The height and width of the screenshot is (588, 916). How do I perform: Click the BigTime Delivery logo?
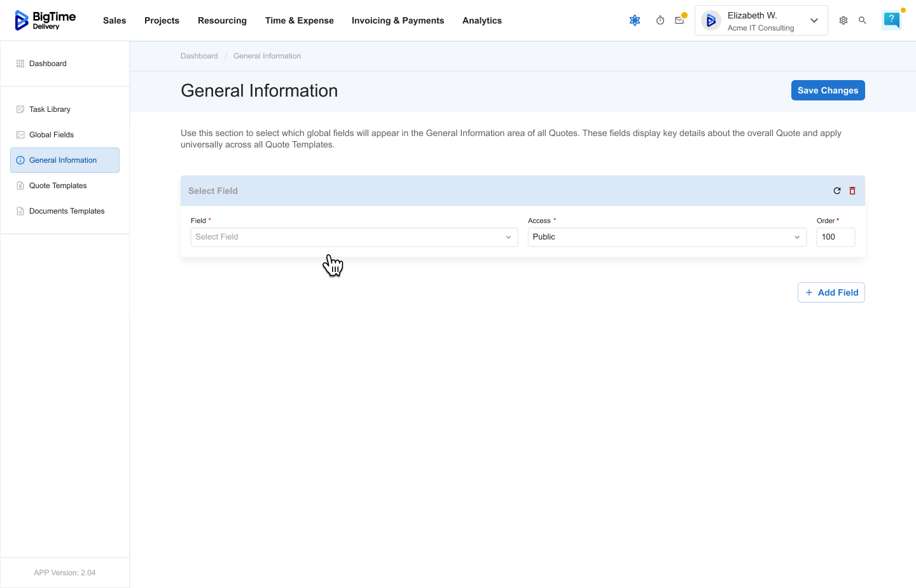coord(45,20)
